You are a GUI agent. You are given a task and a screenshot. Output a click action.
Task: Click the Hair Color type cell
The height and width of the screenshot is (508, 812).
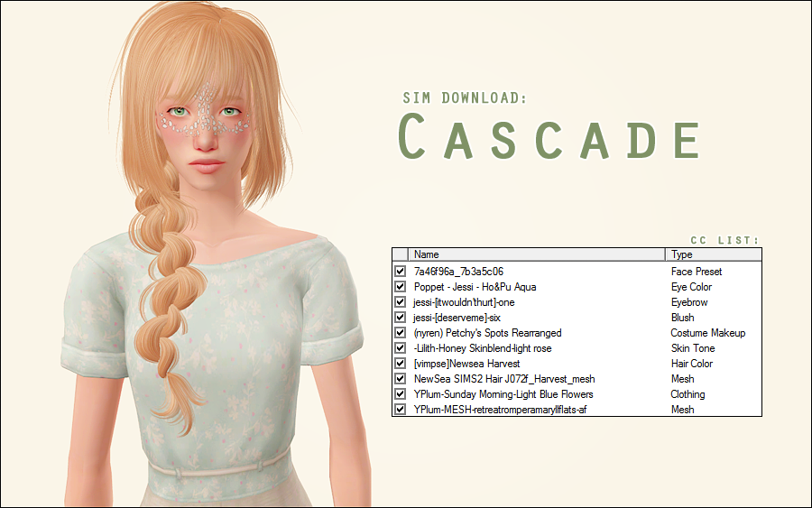[692, 364]
